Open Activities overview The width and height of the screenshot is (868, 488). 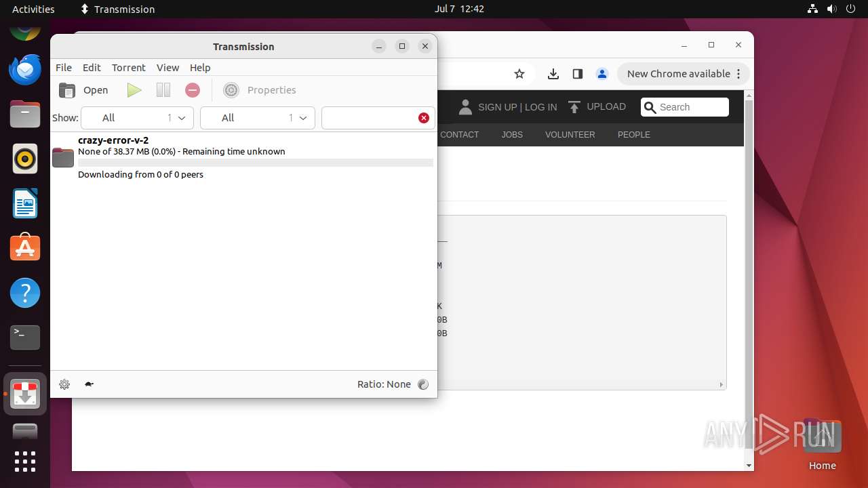(x=33, y=9)
